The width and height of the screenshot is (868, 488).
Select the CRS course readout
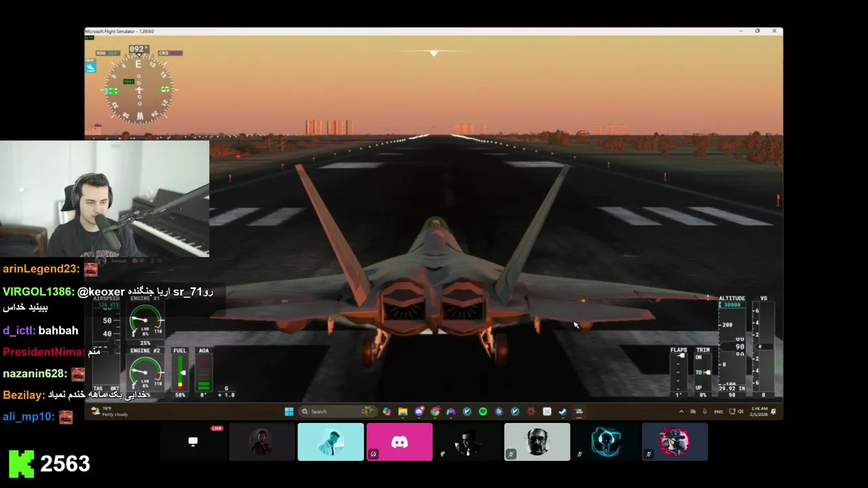click(170, 53)
